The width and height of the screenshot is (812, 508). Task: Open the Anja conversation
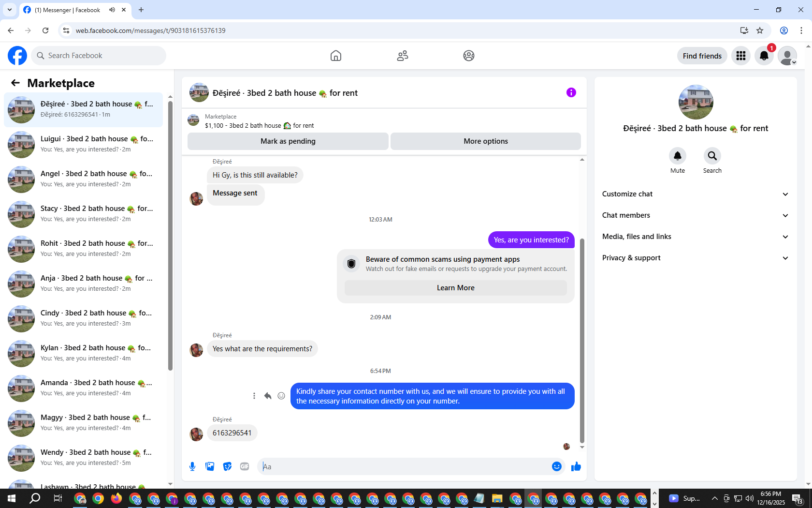point(83,284)
